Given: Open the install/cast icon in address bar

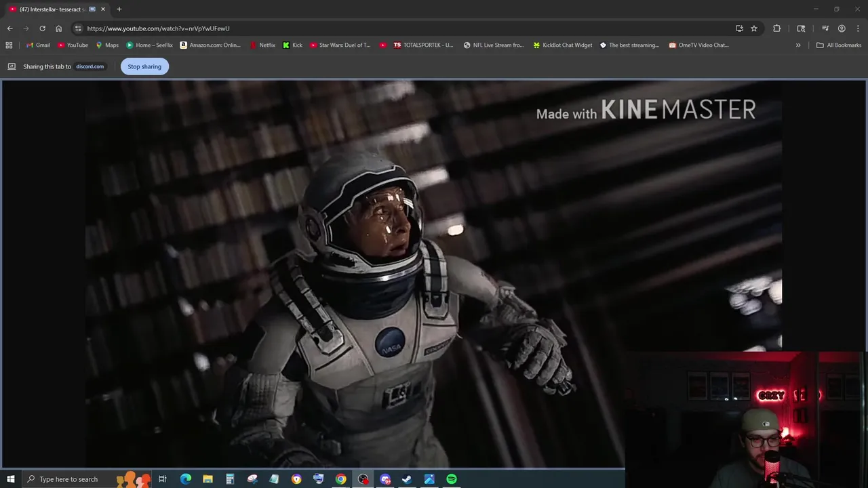Looking at the screenshot, I should tap(739, 28).
